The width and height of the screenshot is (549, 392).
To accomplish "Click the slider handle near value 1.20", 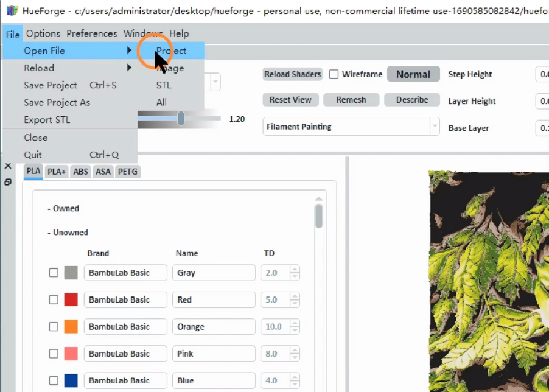I will tap(181, 119).
